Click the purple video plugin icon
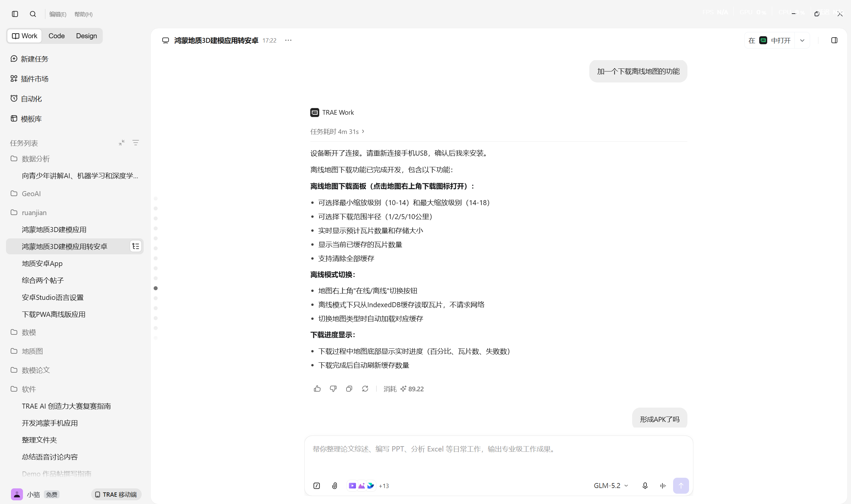The image size is (851, 504). (352, 486)
